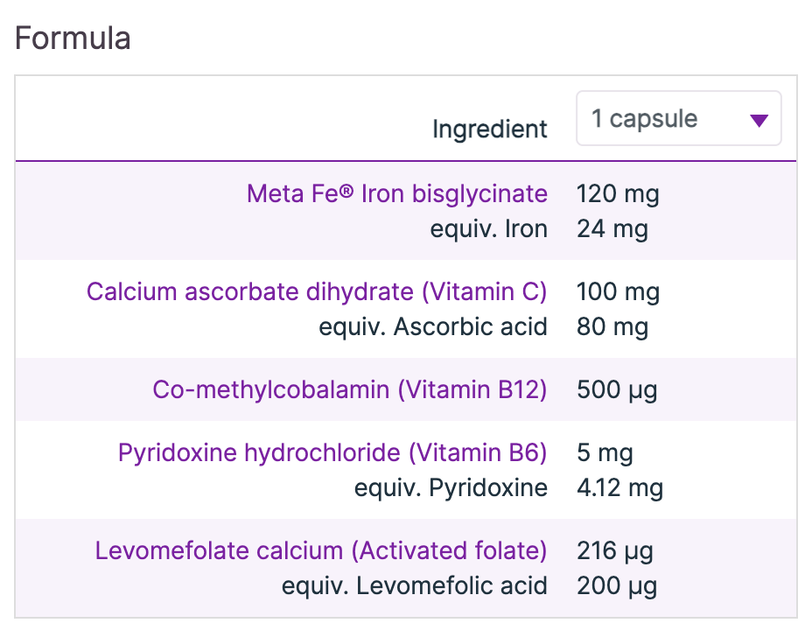Click the Ingredient column header

tap(489, 129)
